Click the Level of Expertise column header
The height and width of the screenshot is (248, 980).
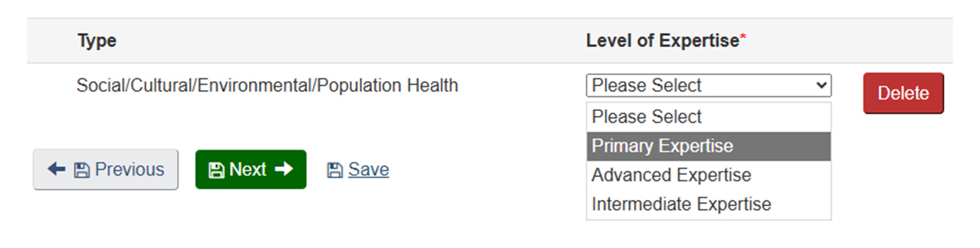click(x=662, y=40)
